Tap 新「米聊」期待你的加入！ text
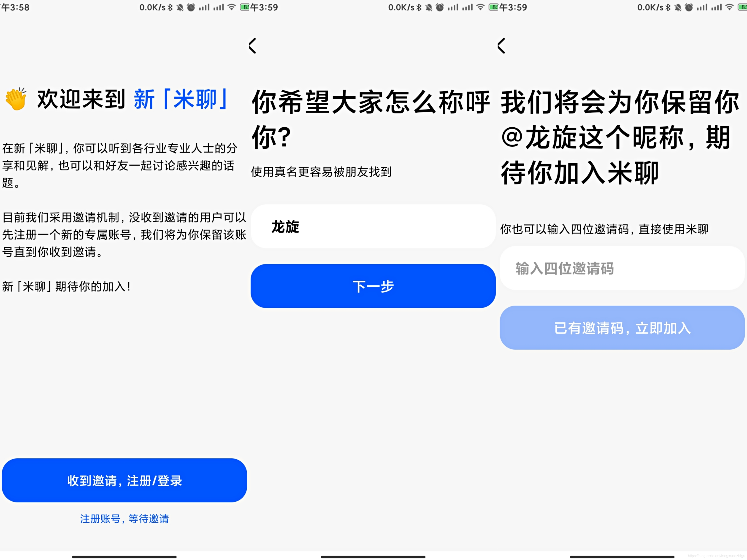Screen dimensions: 747x560 coord(67,287)
